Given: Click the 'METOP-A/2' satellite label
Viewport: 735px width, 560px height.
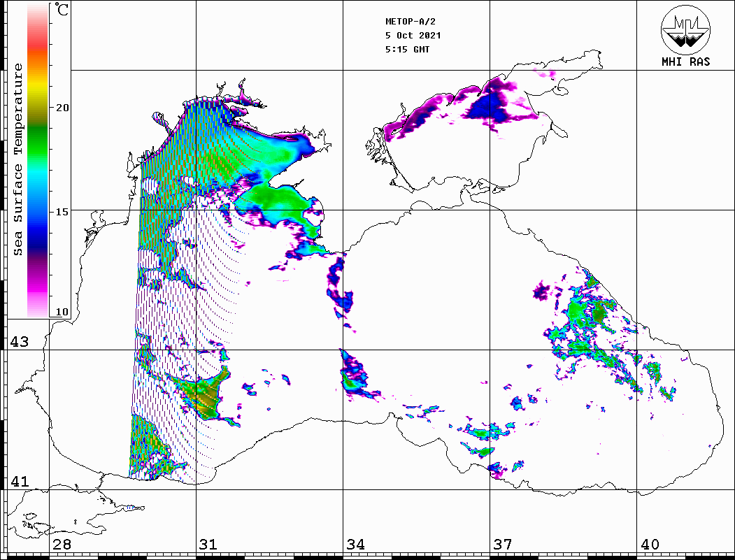Looking at the screenshot, I should tap(411, 22).
